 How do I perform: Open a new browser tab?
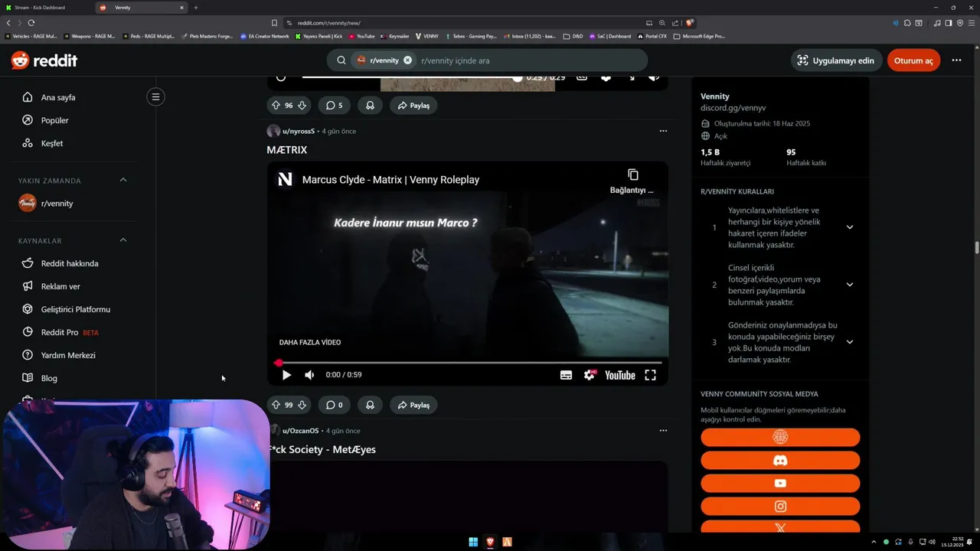195,8
